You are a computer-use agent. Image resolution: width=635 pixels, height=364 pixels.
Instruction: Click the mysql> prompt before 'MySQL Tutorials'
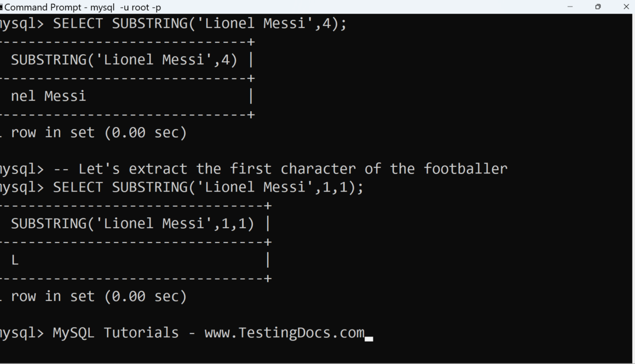[x=21, y=333]
